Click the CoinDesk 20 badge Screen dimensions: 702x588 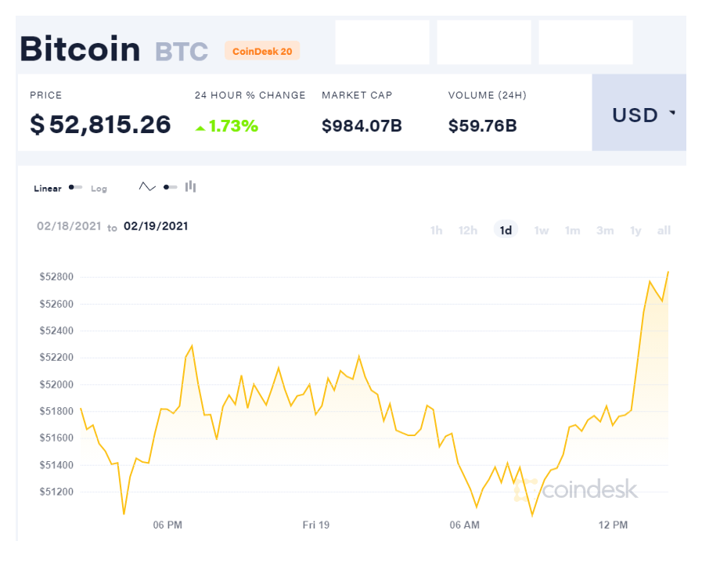tap(262, 52)
